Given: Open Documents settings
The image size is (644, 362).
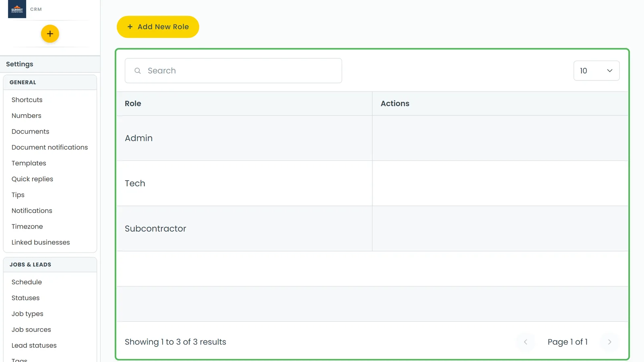Looking at the screenshot, I should pos(31,132).
